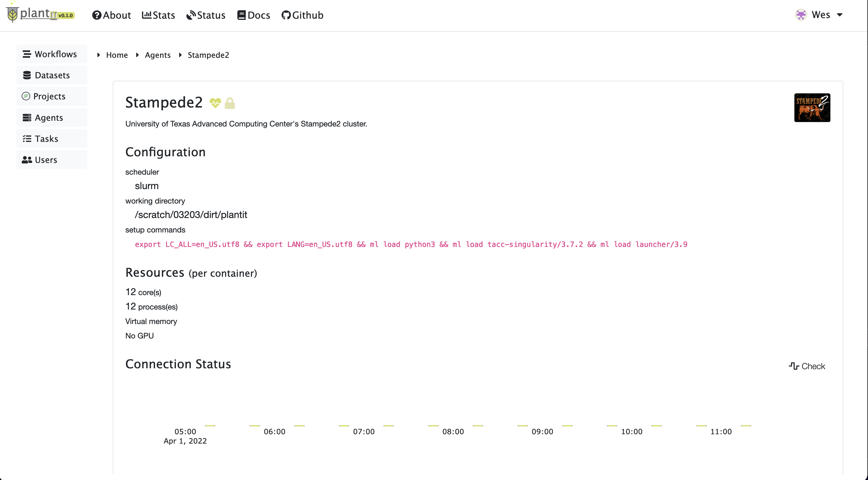The width and height of the screenshot is (868, 480).
Task: Click the Github octocat icon
Action: [286, 15]
